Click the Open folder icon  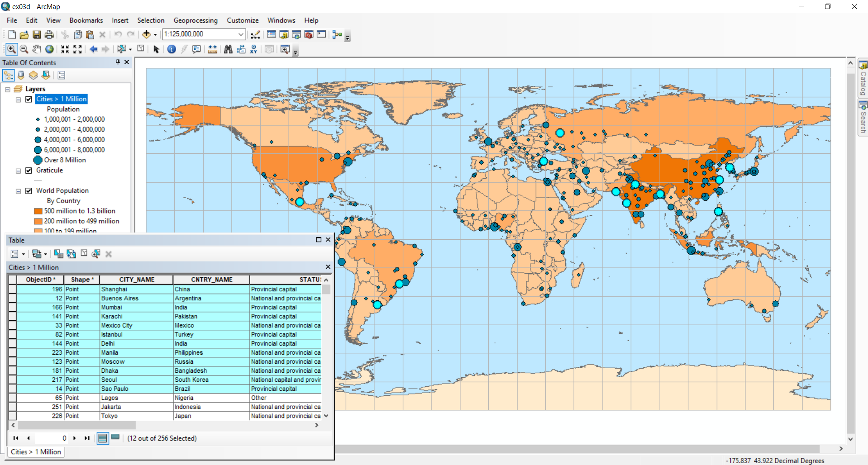coord(24,34)
